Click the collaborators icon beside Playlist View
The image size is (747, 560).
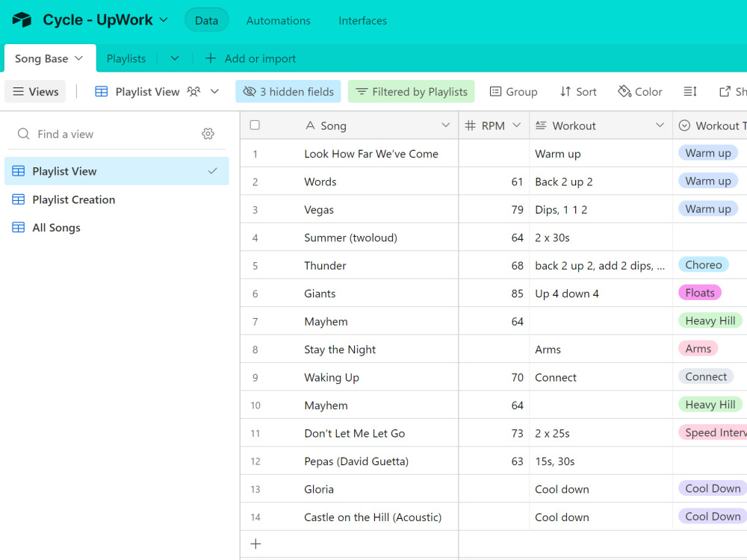point(193,91)
